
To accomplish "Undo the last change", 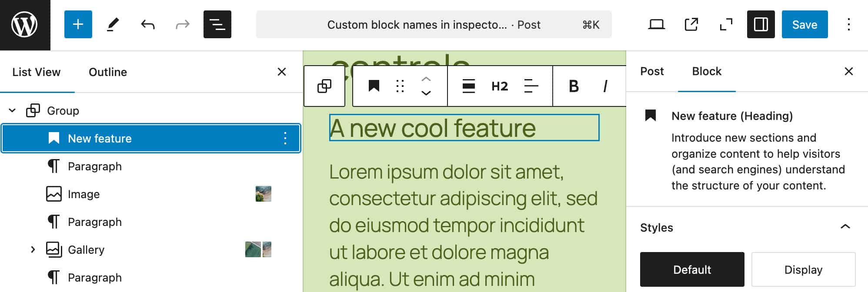I will 148,24.
